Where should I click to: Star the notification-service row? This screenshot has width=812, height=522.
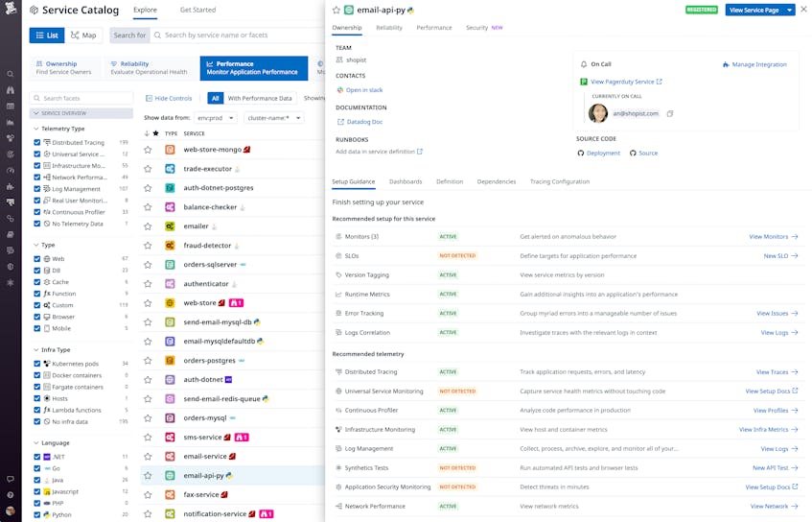[148, 514]
